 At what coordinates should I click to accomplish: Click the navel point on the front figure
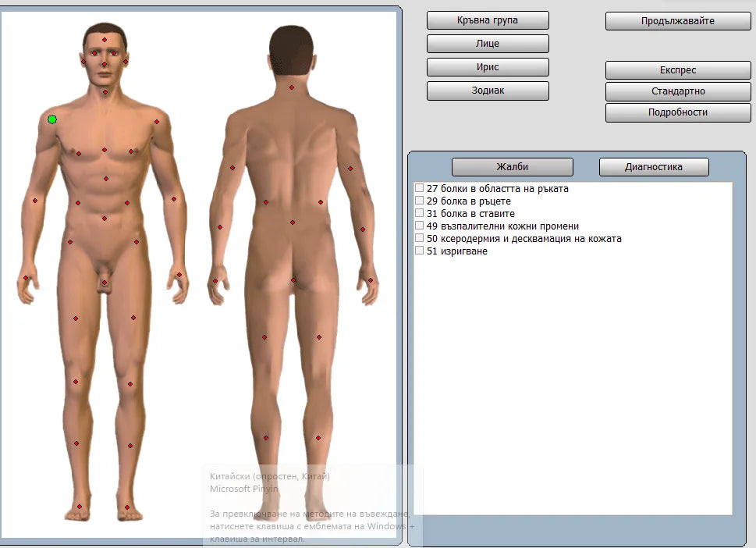[105, 219]
